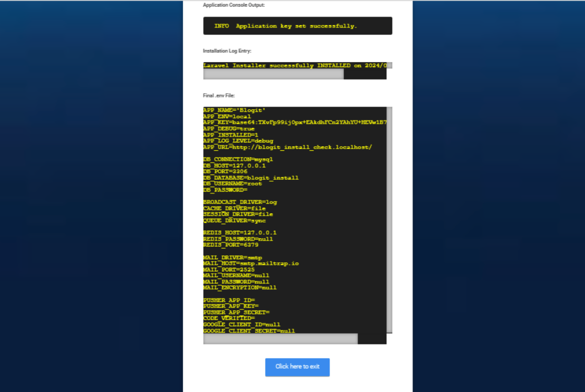Click the env file horizontal scrollbar thumb
This screenshot has height=392, width=585.
(280, 339)
